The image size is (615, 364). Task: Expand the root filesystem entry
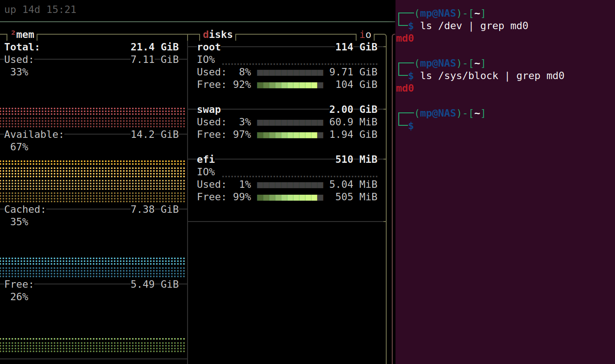click(x=208, y=47)
